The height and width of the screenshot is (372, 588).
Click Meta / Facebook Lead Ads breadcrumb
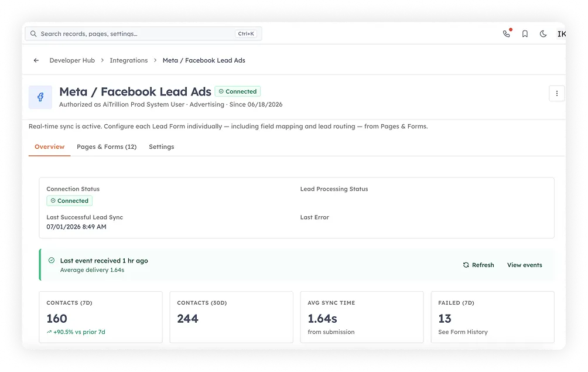tap(204, 60)
